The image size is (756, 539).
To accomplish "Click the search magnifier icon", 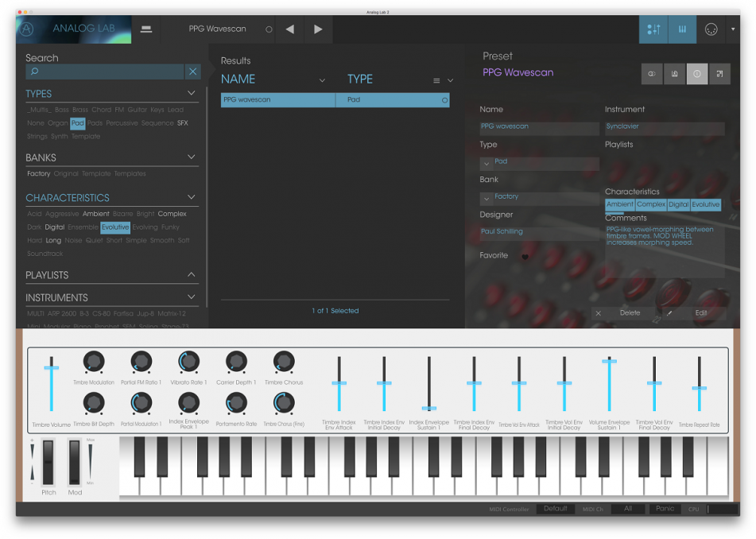I will [x=35, y=72].
